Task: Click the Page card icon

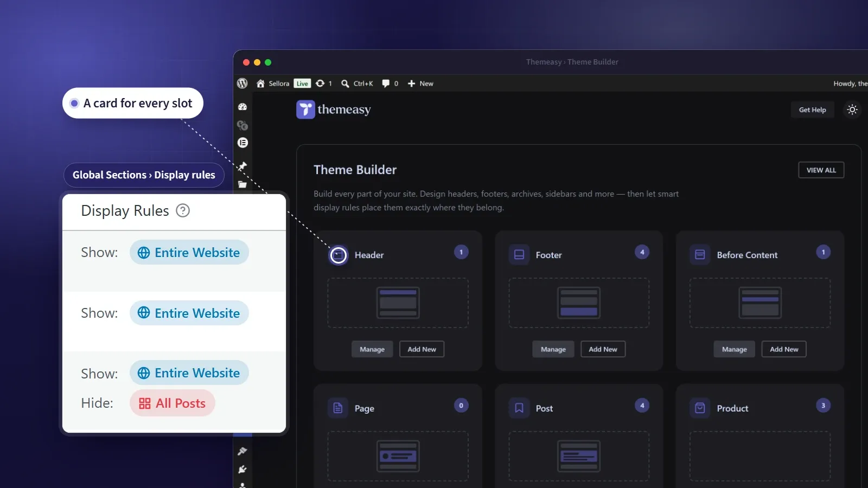Action: [338, 408]
